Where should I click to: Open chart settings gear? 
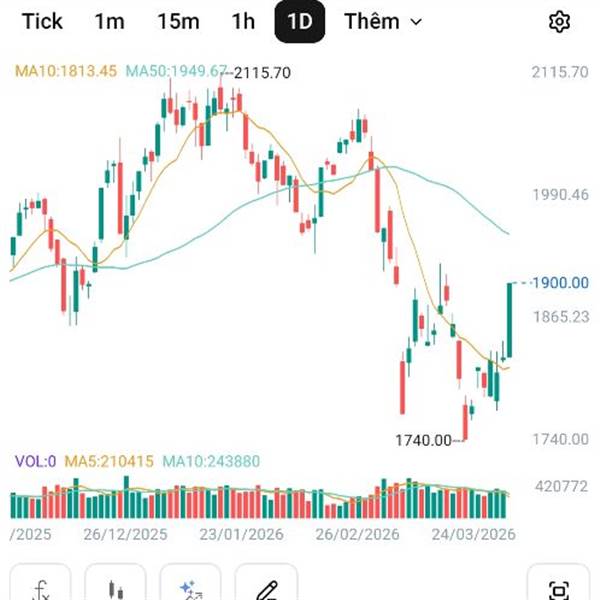pyautogui.click(x=560, y=22)
